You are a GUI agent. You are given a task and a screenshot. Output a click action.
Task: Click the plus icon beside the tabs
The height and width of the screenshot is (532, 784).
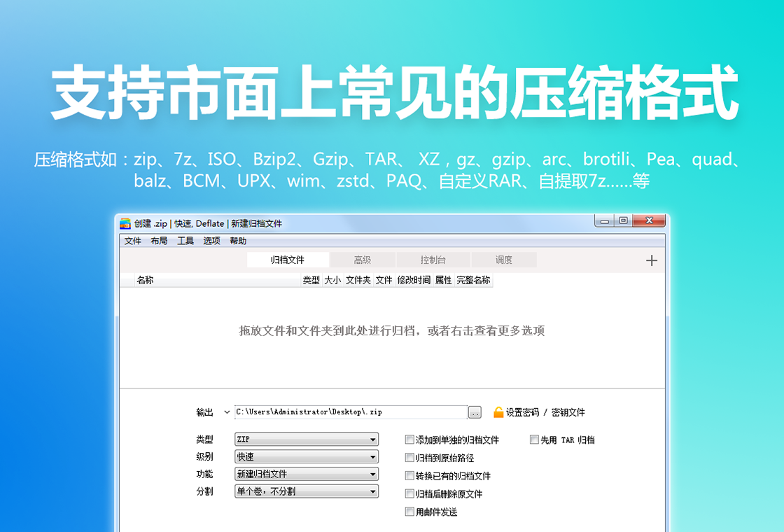[x=652, y=260]
